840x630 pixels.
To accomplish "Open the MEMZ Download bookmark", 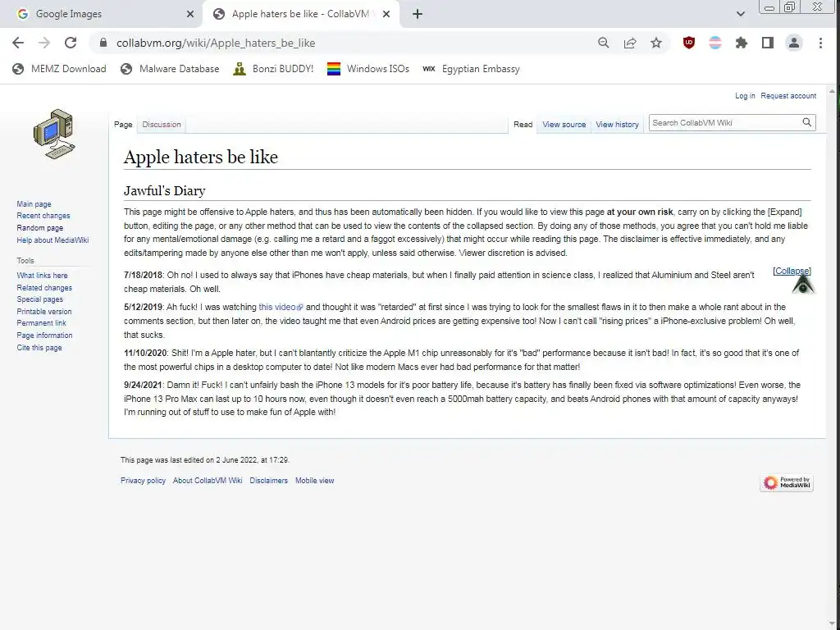I will 59,69.
